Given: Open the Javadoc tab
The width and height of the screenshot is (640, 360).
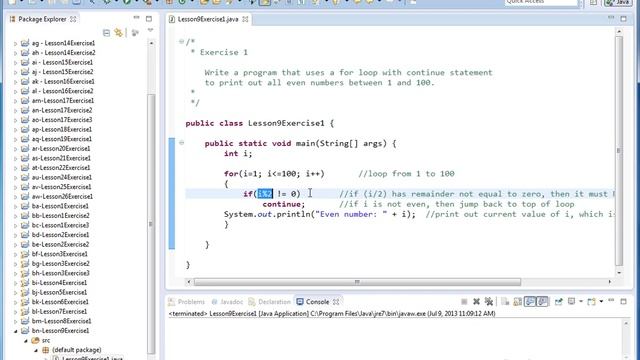Looking at the screenshot, I should [x=227, y=302].
